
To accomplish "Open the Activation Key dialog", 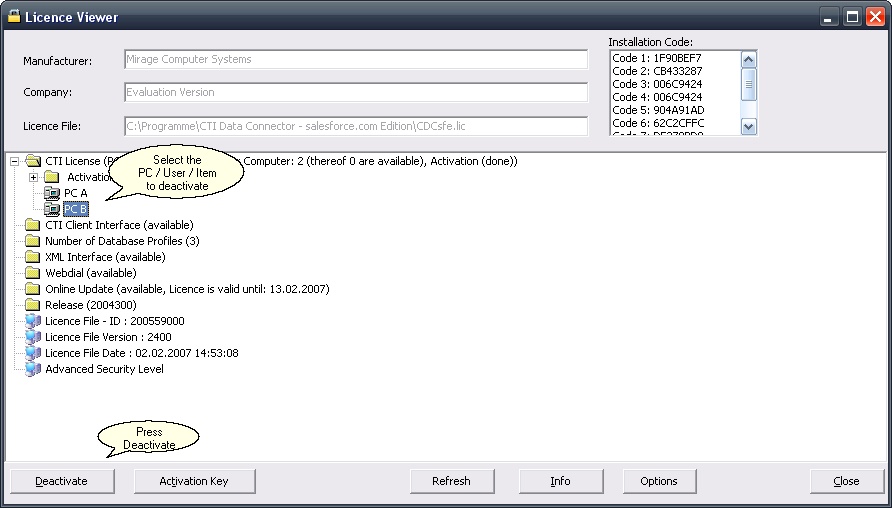I will tap(194, 481).
